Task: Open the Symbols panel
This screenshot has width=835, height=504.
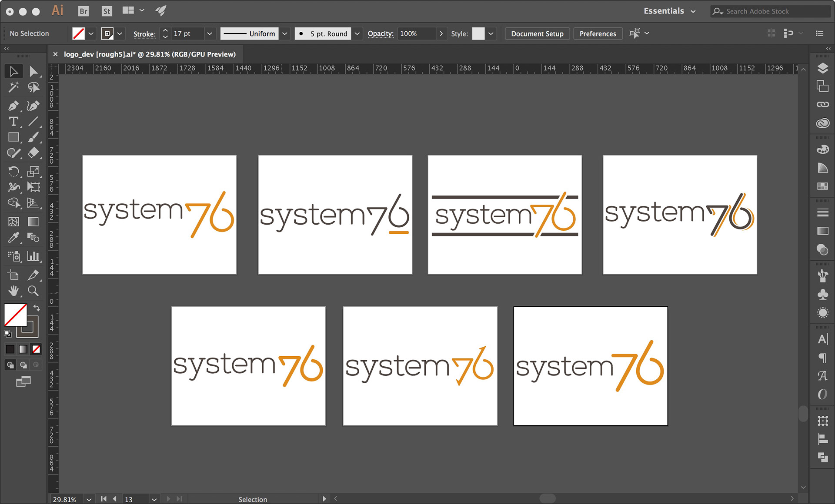Action: (x=822, y=295)
